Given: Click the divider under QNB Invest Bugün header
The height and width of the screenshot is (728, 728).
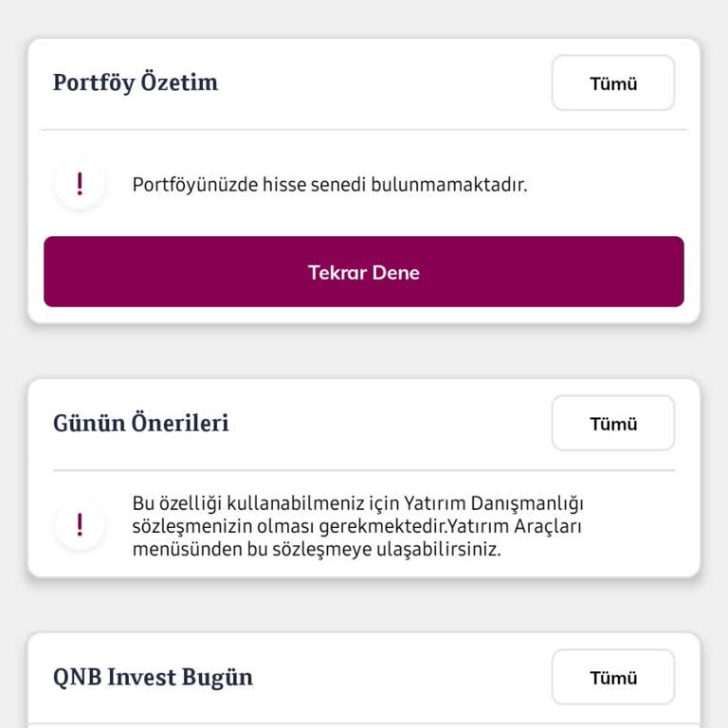Looking at the screenshot, I should pos(364,725).
